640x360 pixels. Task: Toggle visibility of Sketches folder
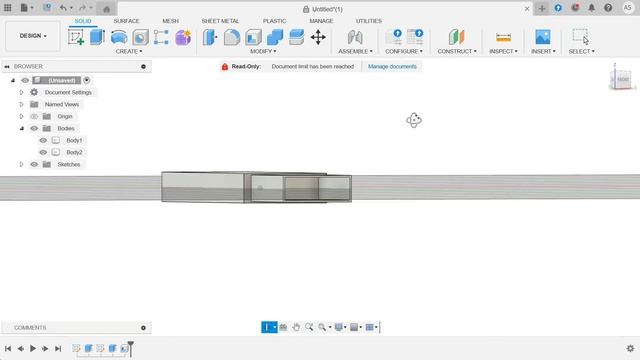tap(34, 164)
